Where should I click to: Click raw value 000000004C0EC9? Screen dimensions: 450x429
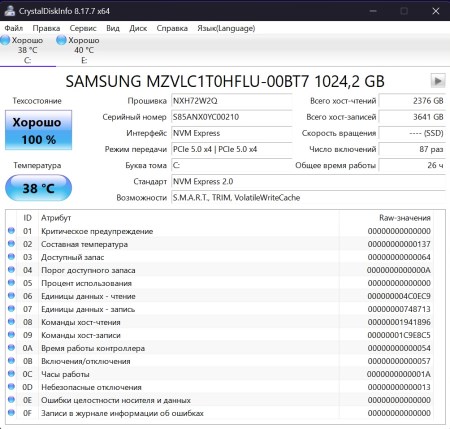[x=399, y=296]
